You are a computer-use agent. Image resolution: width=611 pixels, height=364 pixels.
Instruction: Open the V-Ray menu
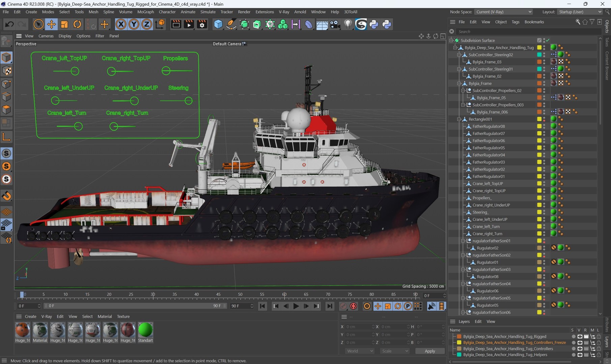point(284,12)
